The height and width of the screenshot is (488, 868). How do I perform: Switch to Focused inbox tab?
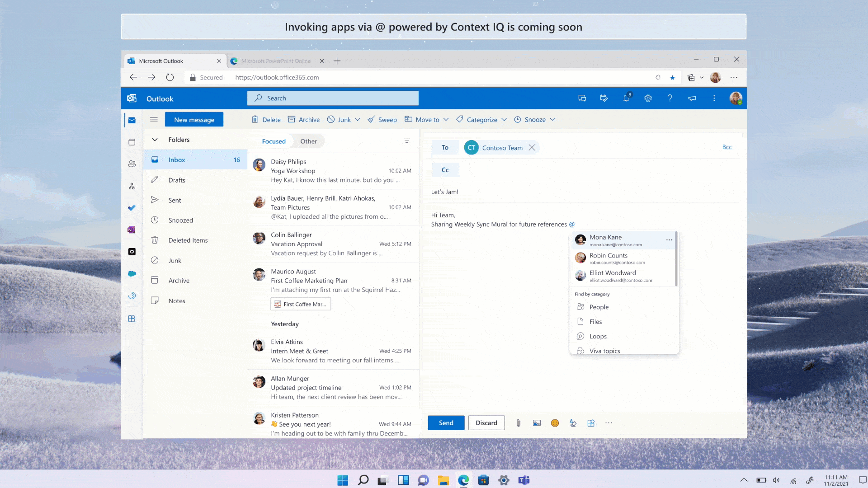[274, 141]
